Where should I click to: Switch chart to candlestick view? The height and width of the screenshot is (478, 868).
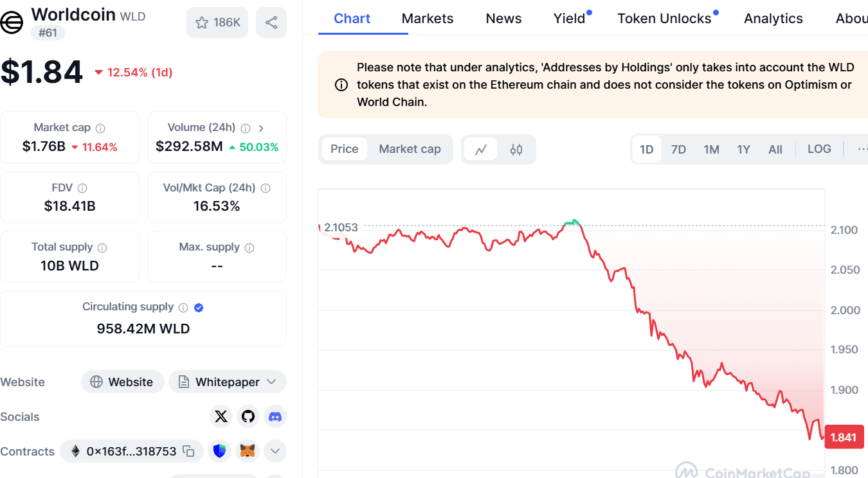coord(516,148)
